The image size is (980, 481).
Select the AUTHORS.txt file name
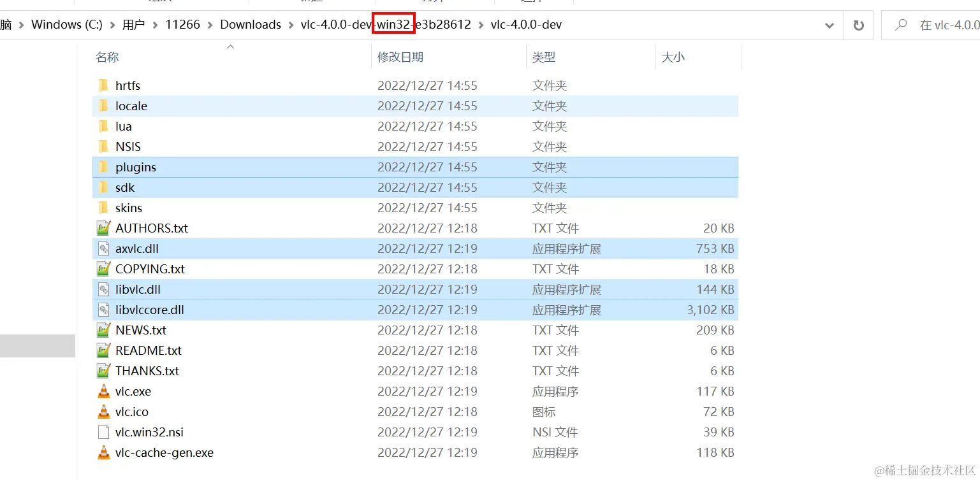point(152,228)
